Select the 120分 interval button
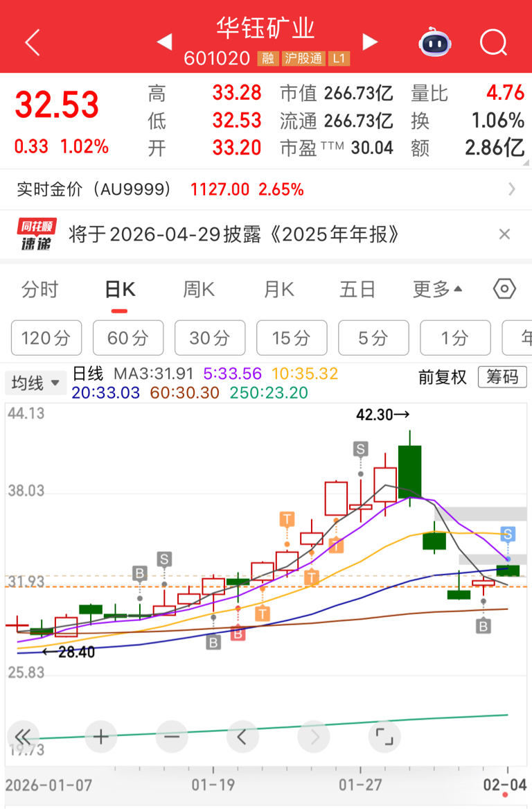 (x=46, y=338)
